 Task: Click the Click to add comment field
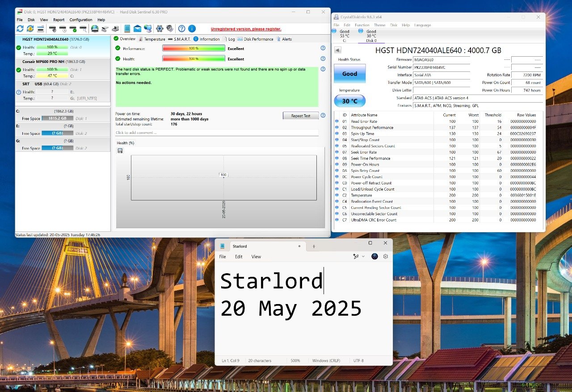(x=217, y=133)
